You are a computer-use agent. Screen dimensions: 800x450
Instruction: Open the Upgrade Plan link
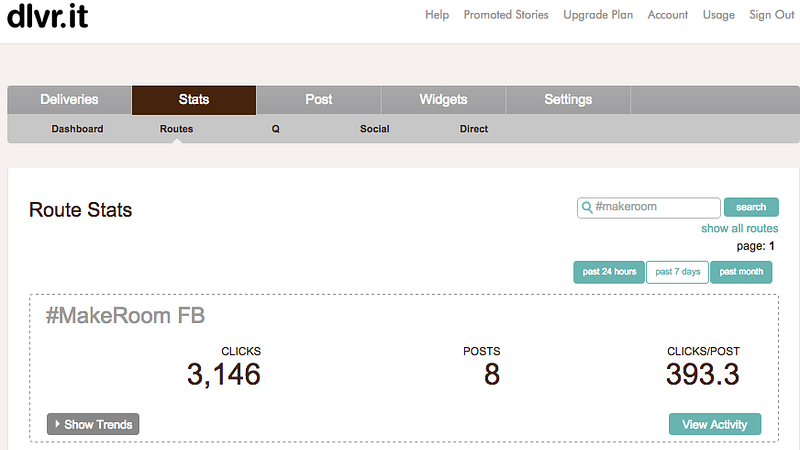point(598,15)
